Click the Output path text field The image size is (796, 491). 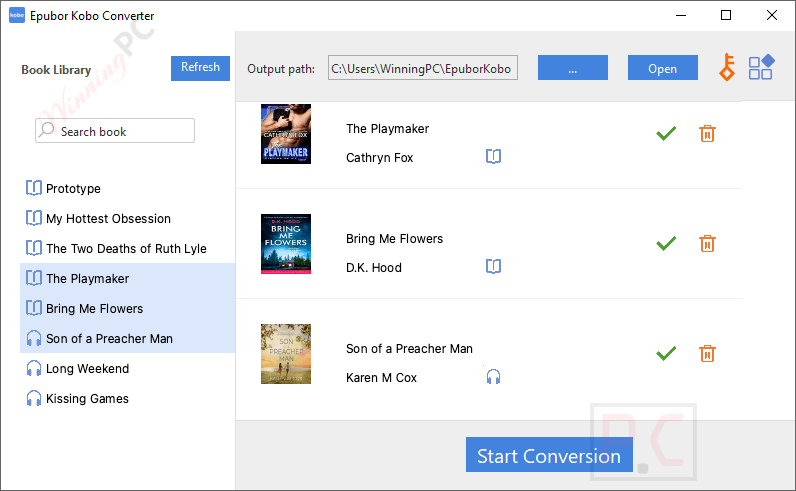click(423, 68)
